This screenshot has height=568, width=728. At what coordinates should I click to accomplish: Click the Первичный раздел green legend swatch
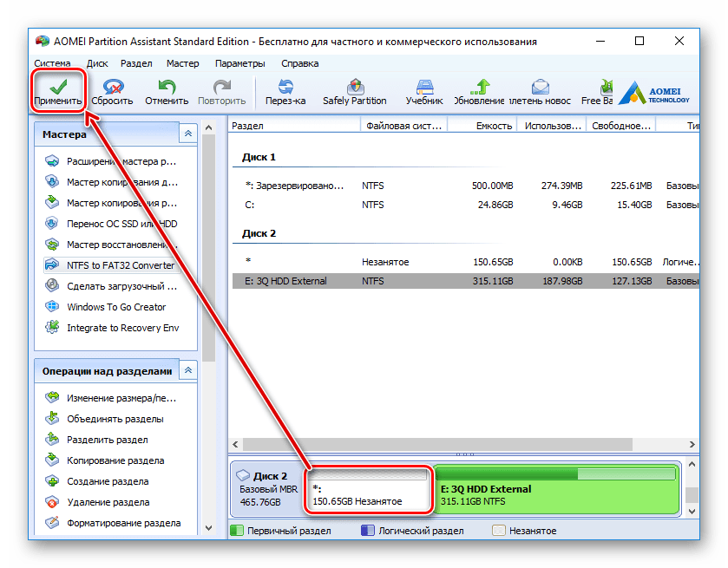pyautogui.click(x=237, y=531)
